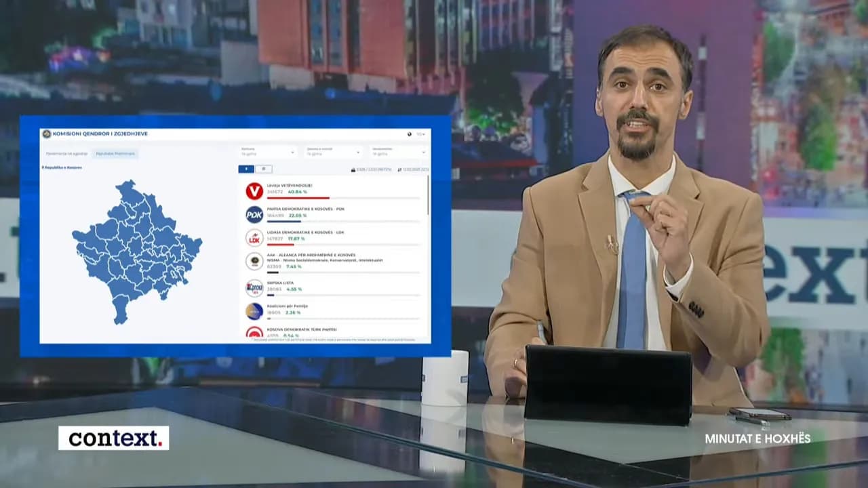Click the location pin beside Republika e Kosovës

tap(43, 167)
